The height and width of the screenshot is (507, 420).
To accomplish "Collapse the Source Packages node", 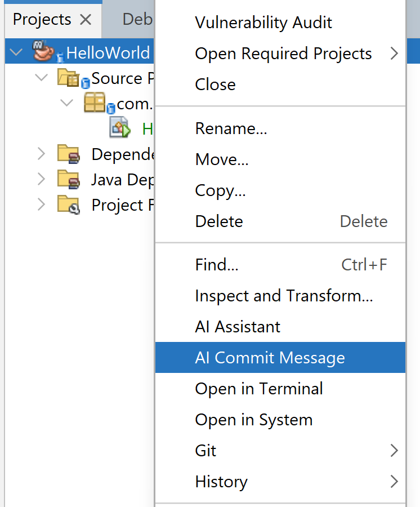I will [41, 78].
